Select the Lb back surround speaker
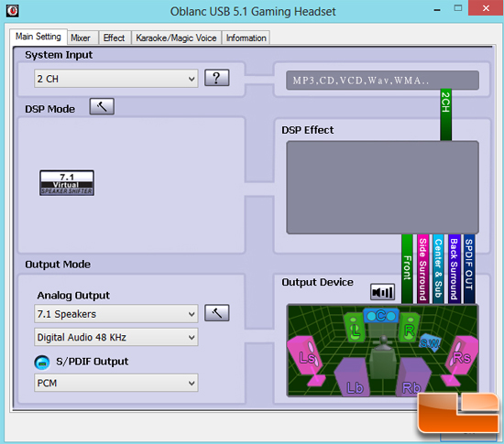The width and height of the screenshot is (504, 444). 353,377
